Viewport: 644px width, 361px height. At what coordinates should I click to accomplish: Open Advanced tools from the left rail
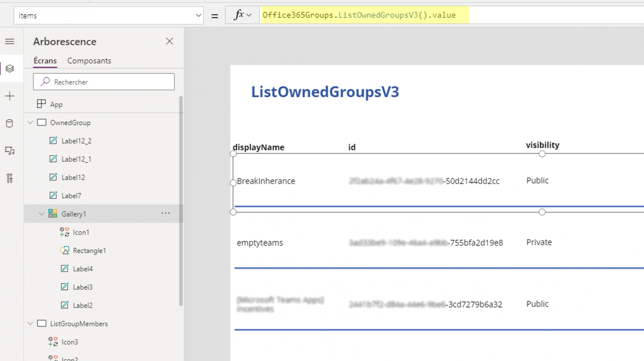(x=10, y=178)
